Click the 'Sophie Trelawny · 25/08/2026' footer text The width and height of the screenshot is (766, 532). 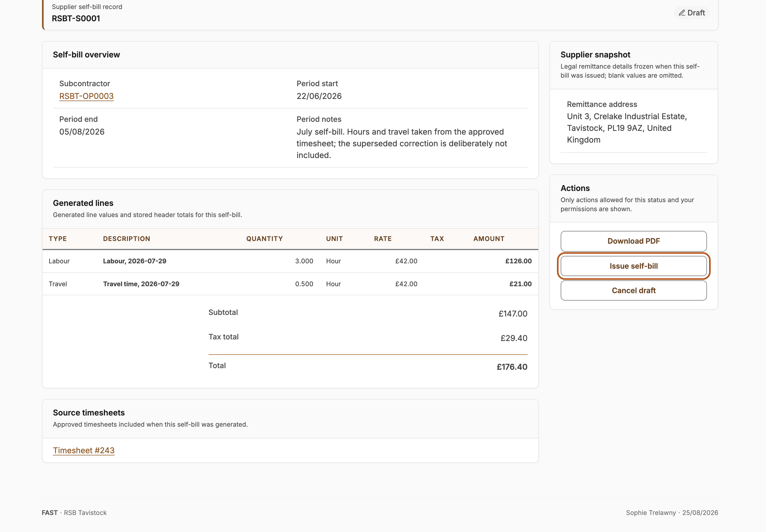click(x=672, y=513)
